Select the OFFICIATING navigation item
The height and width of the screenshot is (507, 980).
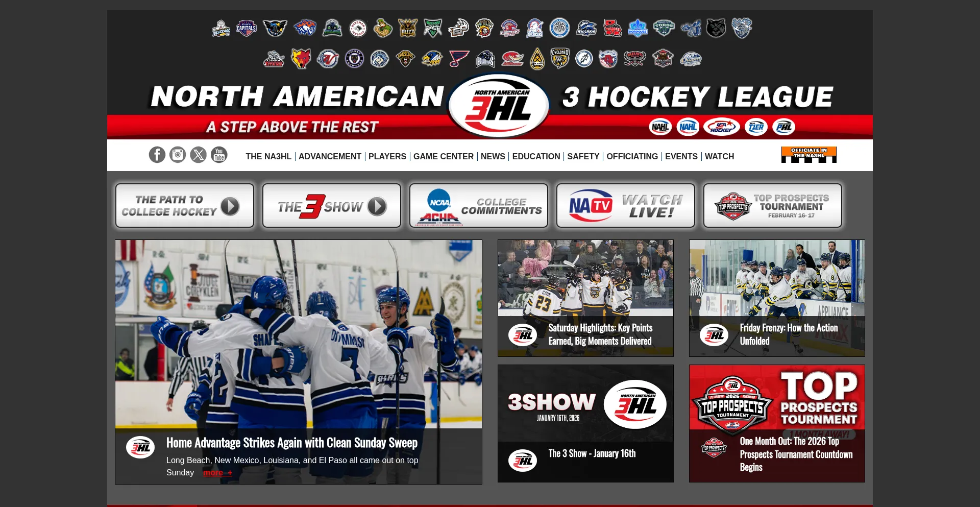click(x=632, y=157)
